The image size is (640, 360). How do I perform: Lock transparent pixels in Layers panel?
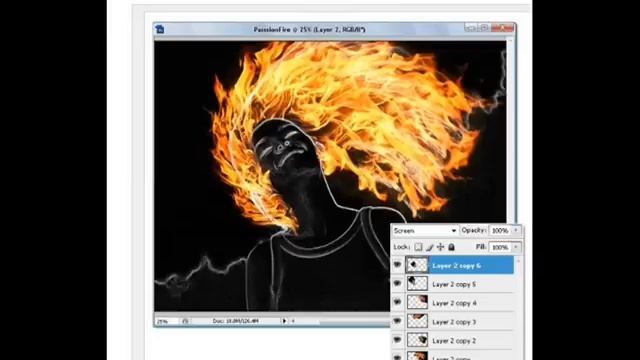pos(418,247)
